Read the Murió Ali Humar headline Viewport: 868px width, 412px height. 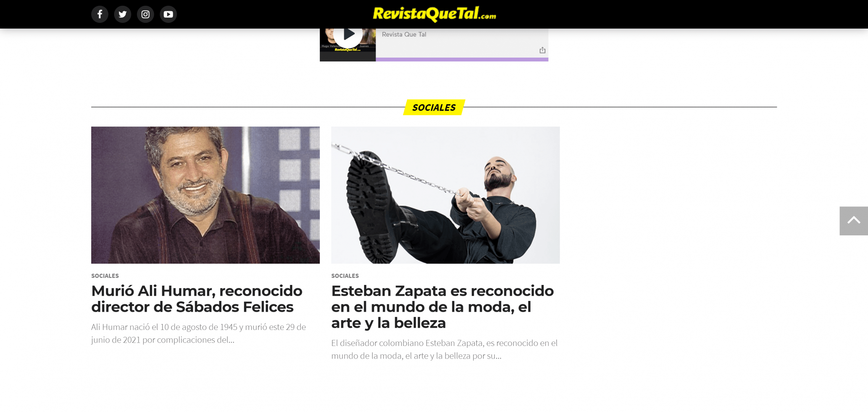[x=197, y=299]
